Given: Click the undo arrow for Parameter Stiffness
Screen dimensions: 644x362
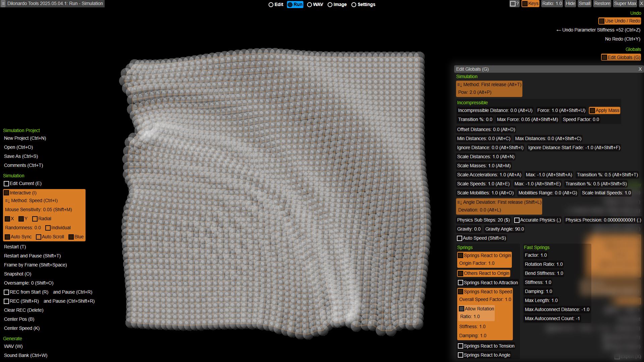Looking at the screenshot, I should pos(558,30).
